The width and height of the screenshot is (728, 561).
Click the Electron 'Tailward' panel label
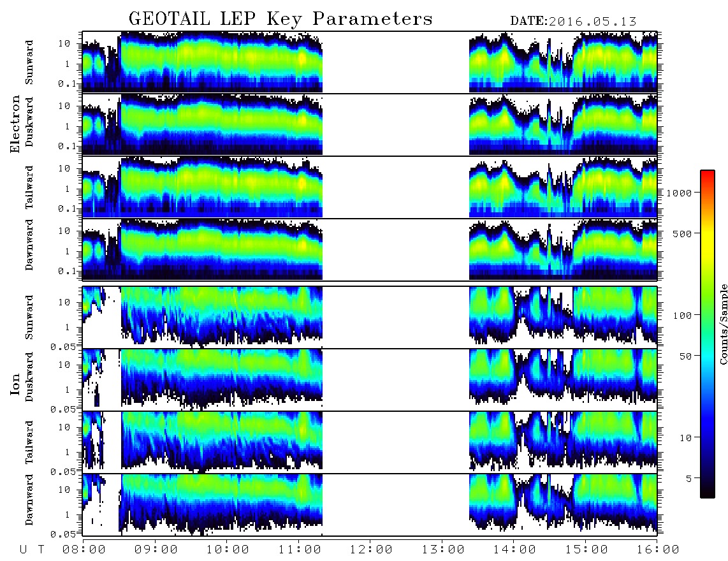point(29,187)
